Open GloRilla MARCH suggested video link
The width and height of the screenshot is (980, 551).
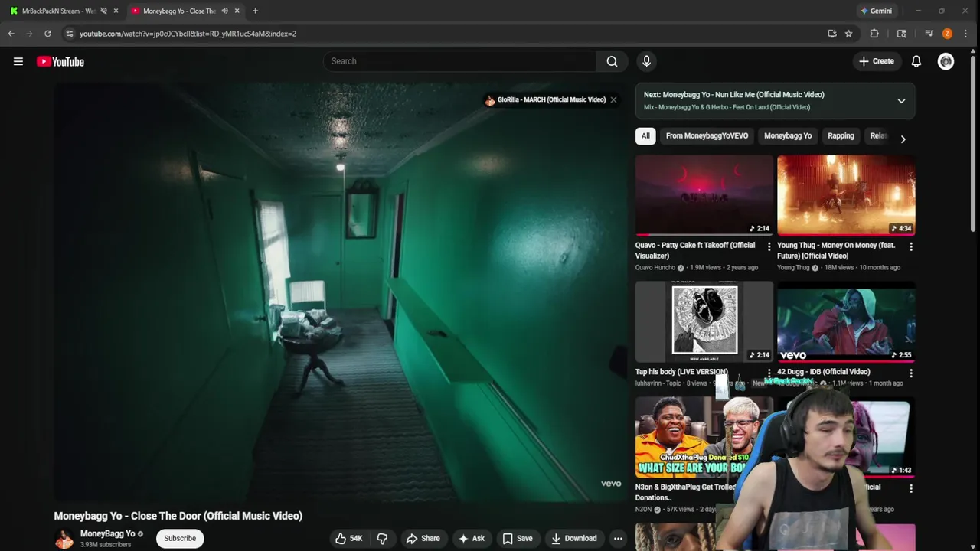pyautogui.click(x=551, y=99)
